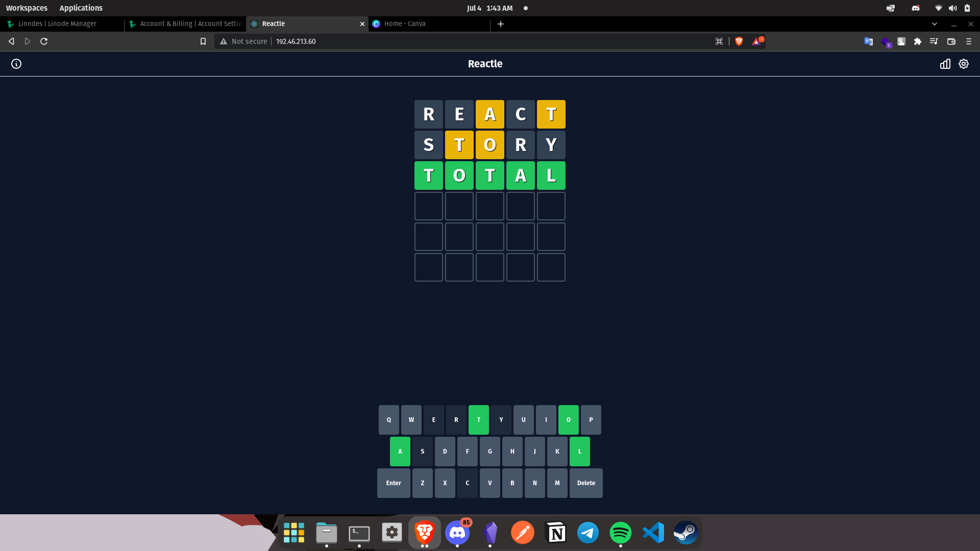
Task: Open a new browser tab
Action: [501, 24]
